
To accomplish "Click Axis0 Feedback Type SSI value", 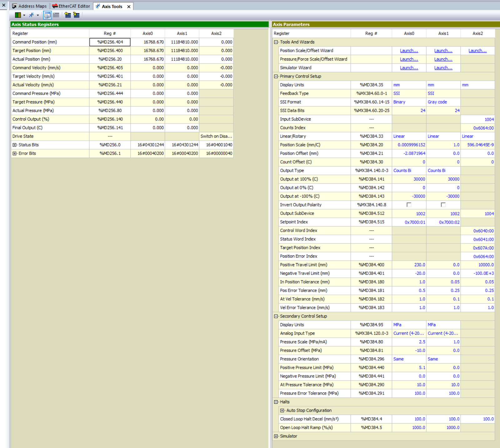I will pyautogui.click(x=409, y=93).
